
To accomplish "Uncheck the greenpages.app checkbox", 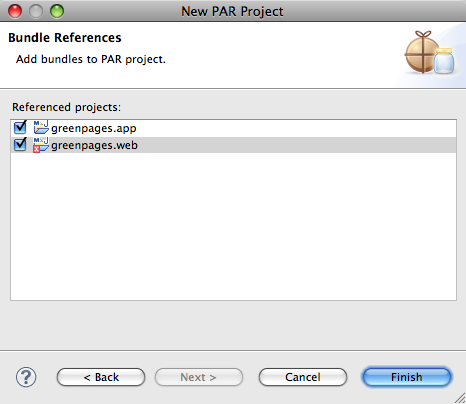I will [20, 128].
